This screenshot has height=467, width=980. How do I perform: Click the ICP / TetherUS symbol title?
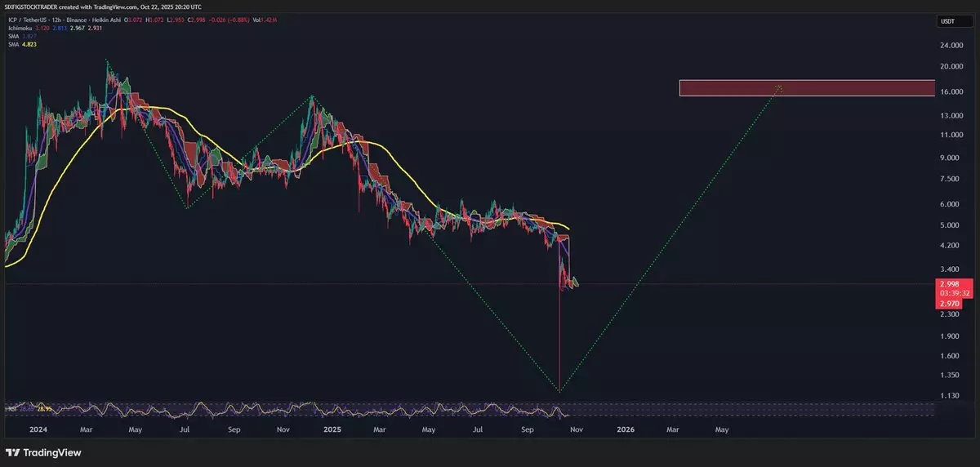24,21
